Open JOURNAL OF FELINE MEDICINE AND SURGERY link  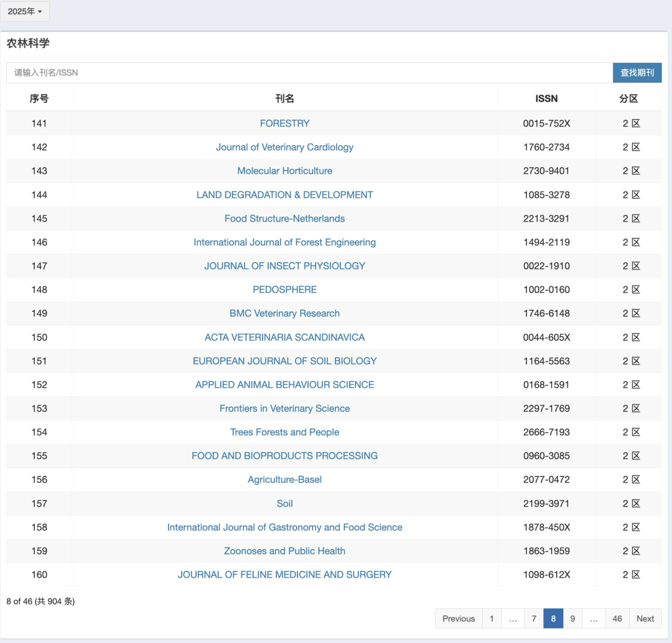pyautogui.click(x=284, y=575)
